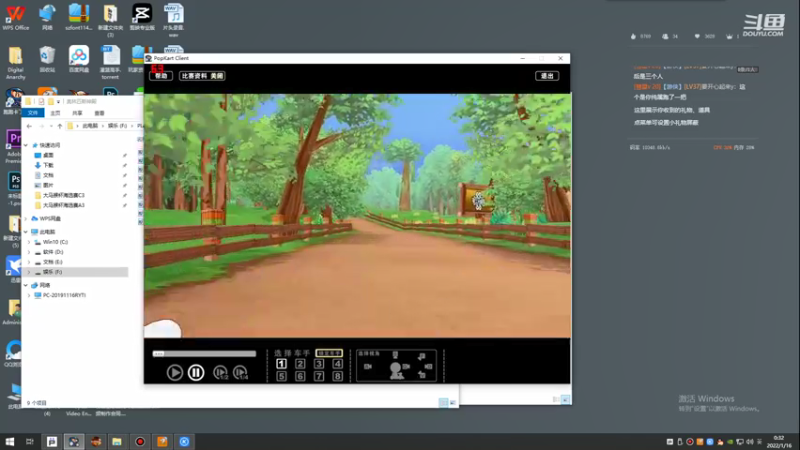Open the 网络 network desktop icon
The width and height of the screenshot is (800, 450).
47,17
